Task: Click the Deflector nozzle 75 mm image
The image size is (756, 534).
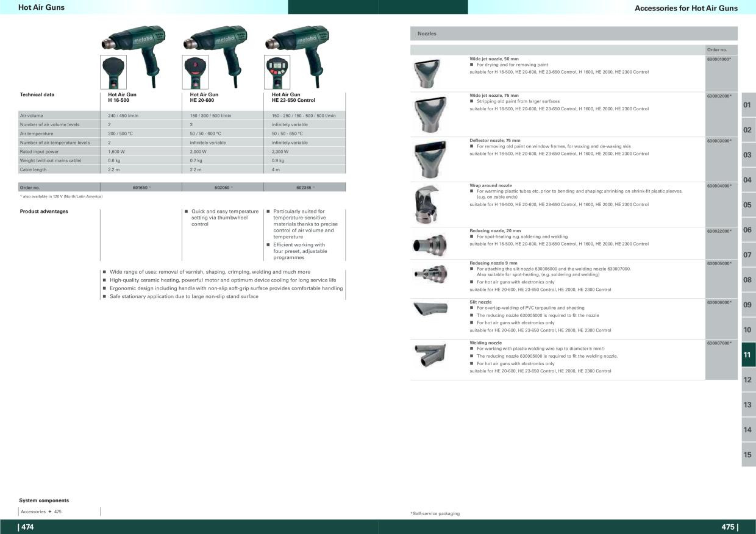Action: pyautogui.click(x=430, y=158)
